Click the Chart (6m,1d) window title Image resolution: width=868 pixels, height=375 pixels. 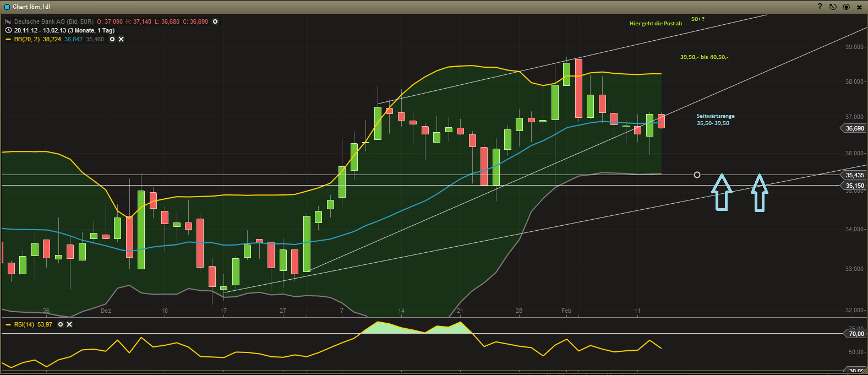(x=31, y=7)
